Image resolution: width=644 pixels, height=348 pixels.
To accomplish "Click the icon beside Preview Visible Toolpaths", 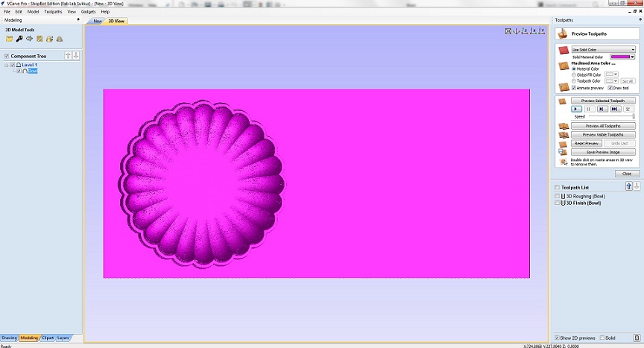I will [x=563, y=135].
